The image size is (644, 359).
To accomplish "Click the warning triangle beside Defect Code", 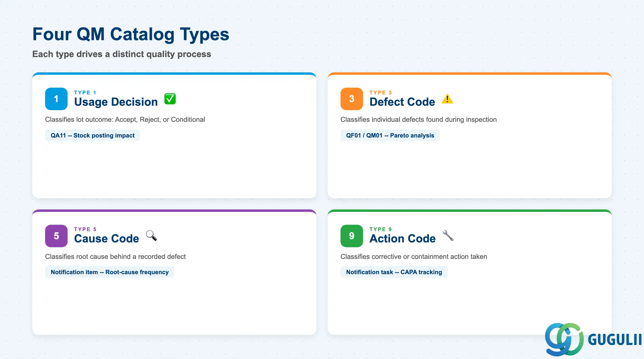I will (447, 99).
